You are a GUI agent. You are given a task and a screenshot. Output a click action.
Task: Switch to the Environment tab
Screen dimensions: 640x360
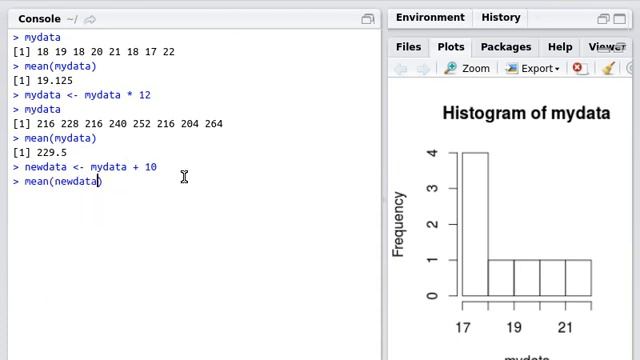pyautogui.click(x=430, y=18)
